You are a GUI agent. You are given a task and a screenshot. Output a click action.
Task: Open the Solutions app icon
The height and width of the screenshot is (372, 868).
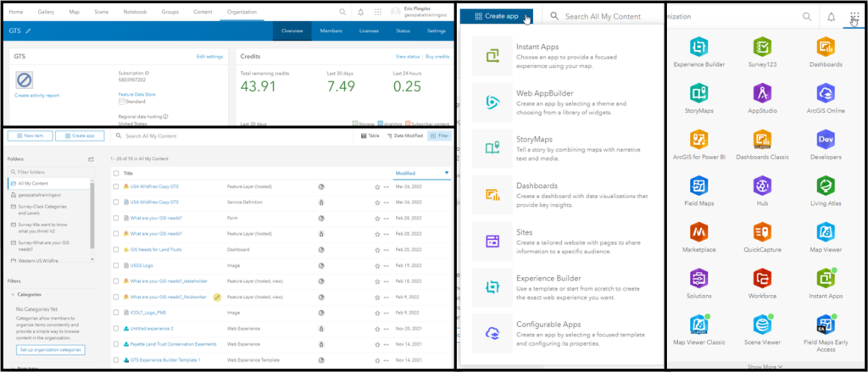(699, 278)
